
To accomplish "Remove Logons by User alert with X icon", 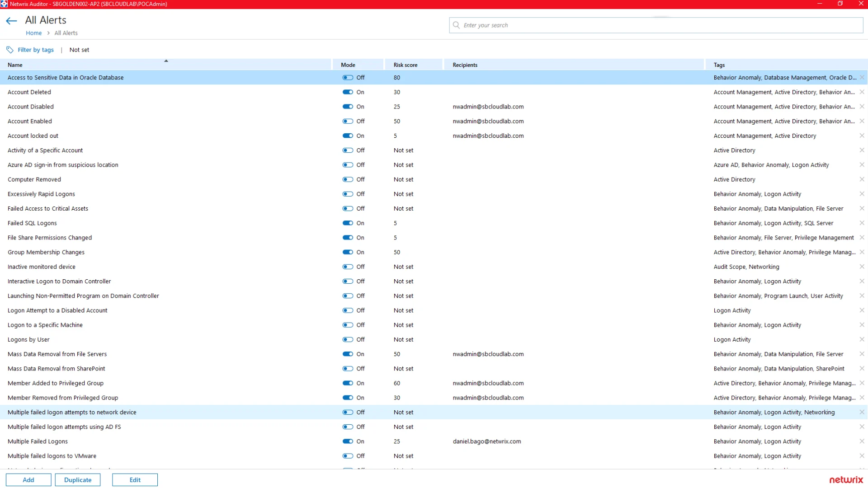I will tap(862, 339).
